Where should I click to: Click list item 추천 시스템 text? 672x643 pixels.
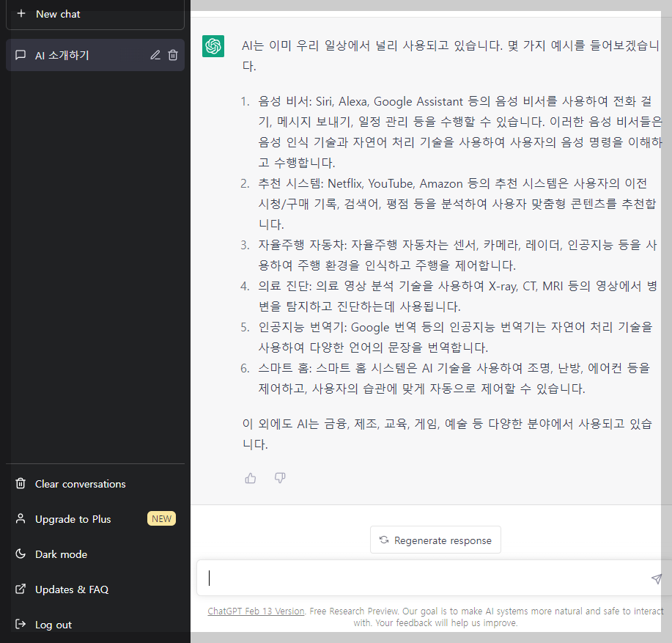(x=457, y=204)
